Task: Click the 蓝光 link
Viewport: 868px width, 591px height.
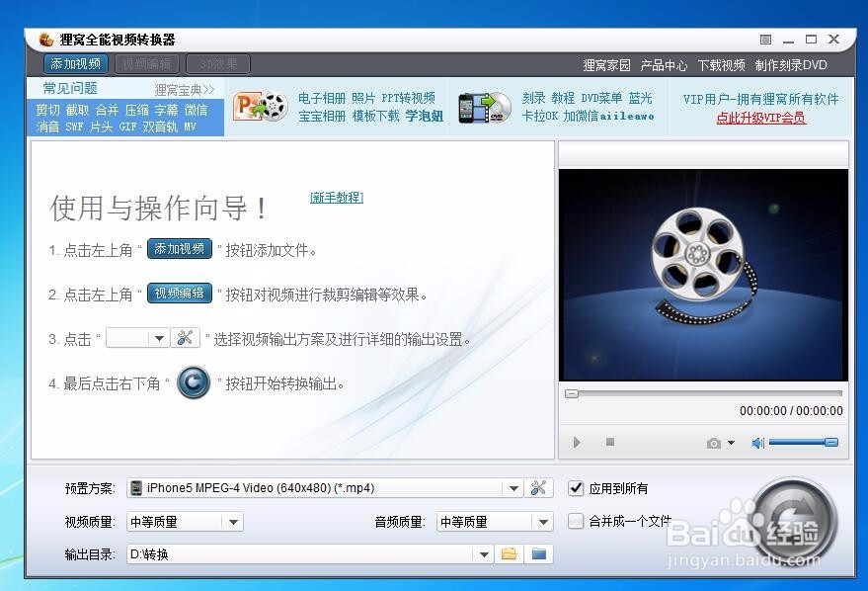Action: point(641,98)
